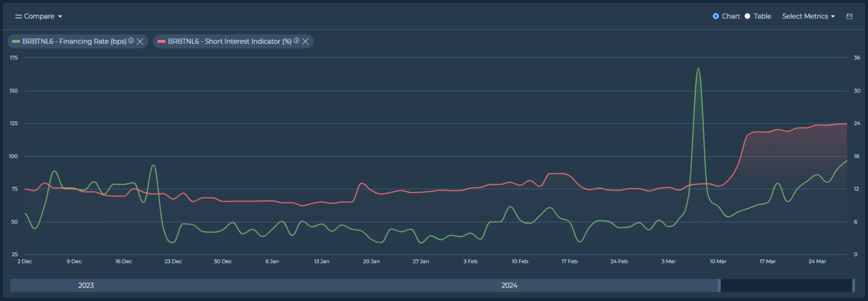Image resolution: width=868 pixels, height=301 pixels.
Task: Click the info icon beside Short Interest Indicator
Action: click(x=297, y=41)
